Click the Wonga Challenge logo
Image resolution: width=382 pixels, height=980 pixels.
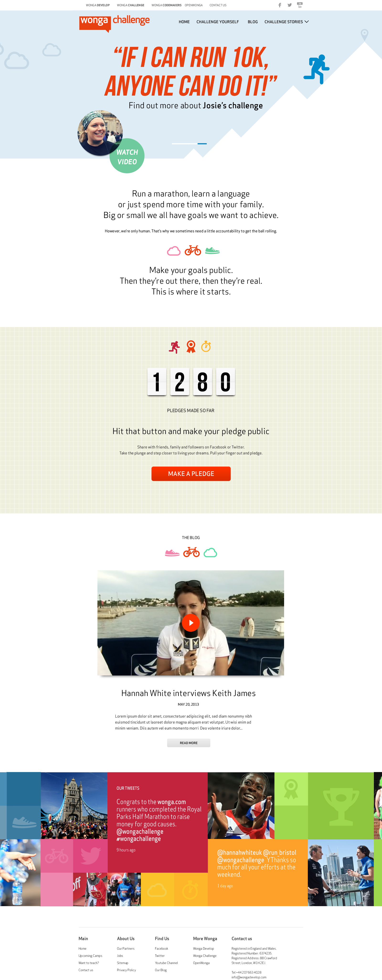click(x=114, y=23)
